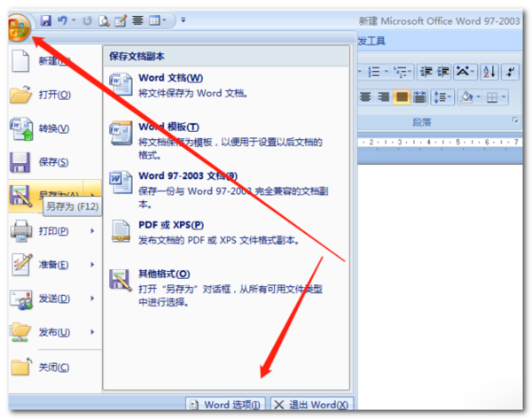Open Customize Quick Access Toolbar dropdown
Image resolution: width=532 pixels, height=419 pixels.
point(184,20)
